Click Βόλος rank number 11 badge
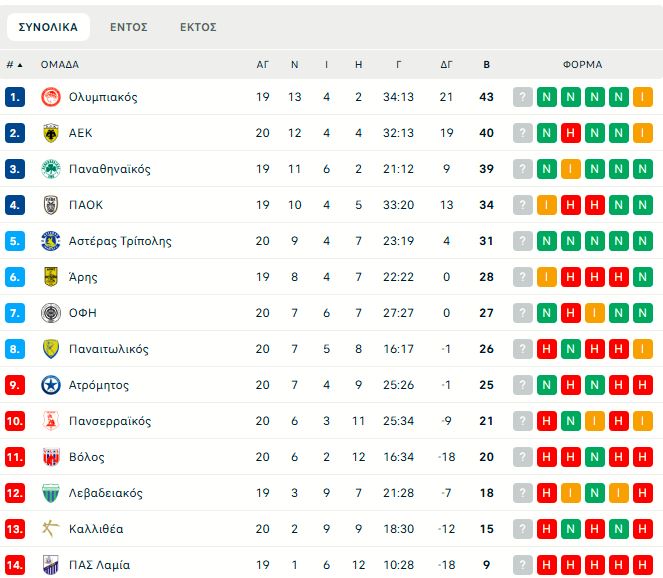Image resolution: width=663 pixels, height=578 pixels. [x=15, y=457]
